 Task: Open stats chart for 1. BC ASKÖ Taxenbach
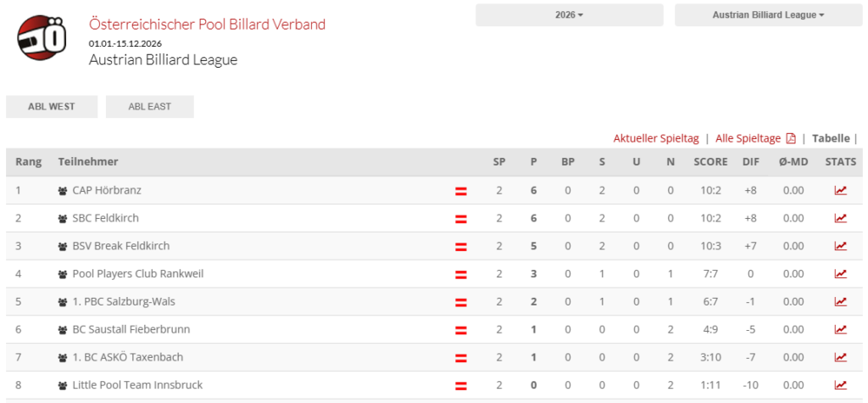[x=840, y=357]
